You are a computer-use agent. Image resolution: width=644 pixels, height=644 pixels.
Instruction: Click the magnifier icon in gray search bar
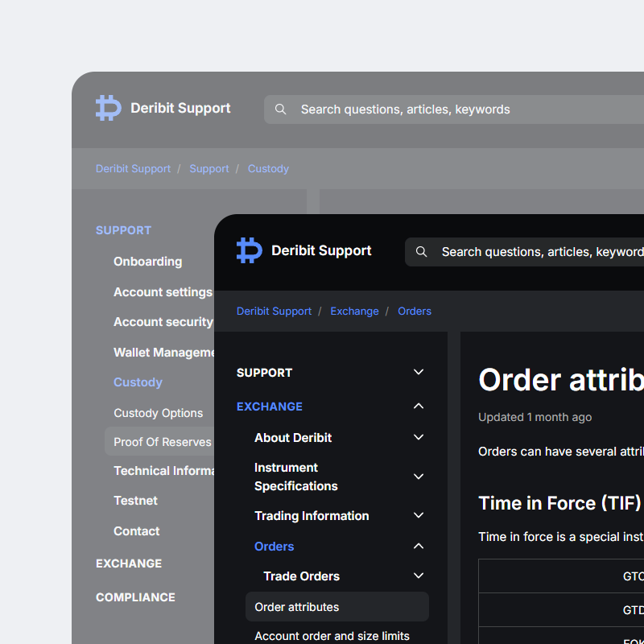(280, 109)
